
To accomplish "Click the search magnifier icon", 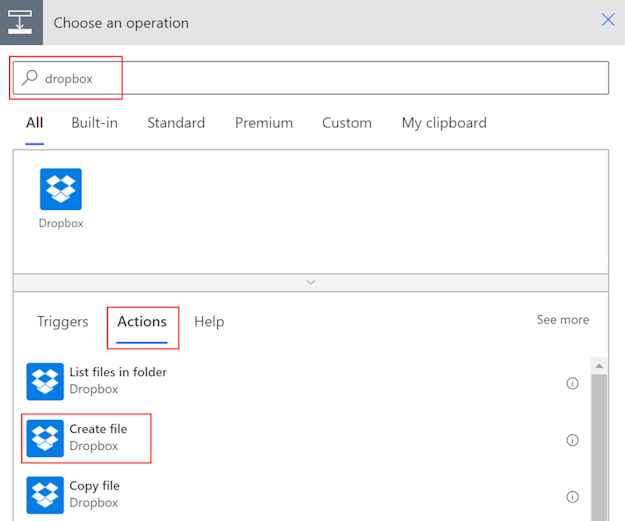I will coord(30,78).
